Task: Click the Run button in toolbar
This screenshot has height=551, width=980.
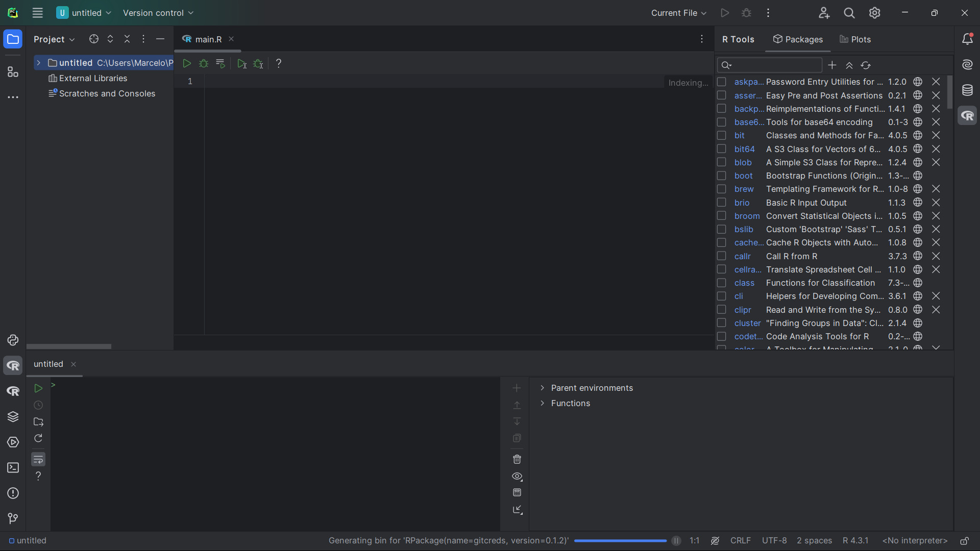Action: pyautogui.click(x=187, y=63)
